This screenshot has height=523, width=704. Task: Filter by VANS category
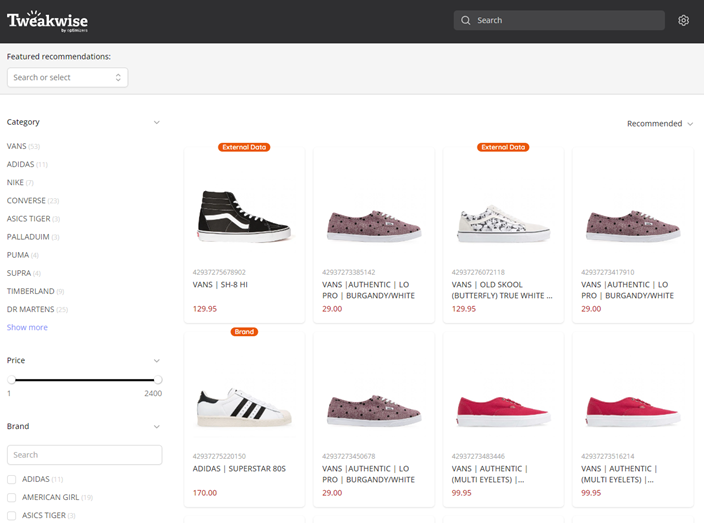click(x=23, y=146)
